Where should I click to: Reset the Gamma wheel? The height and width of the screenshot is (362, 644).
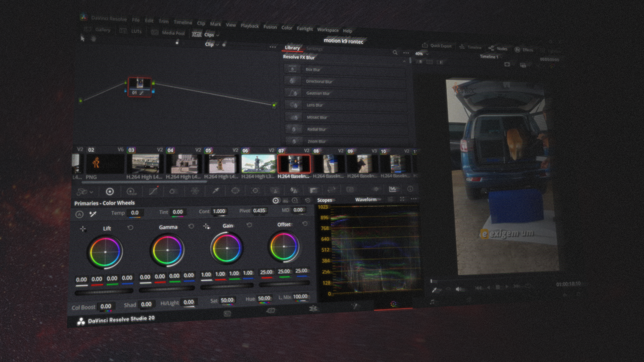click(191, 226)
